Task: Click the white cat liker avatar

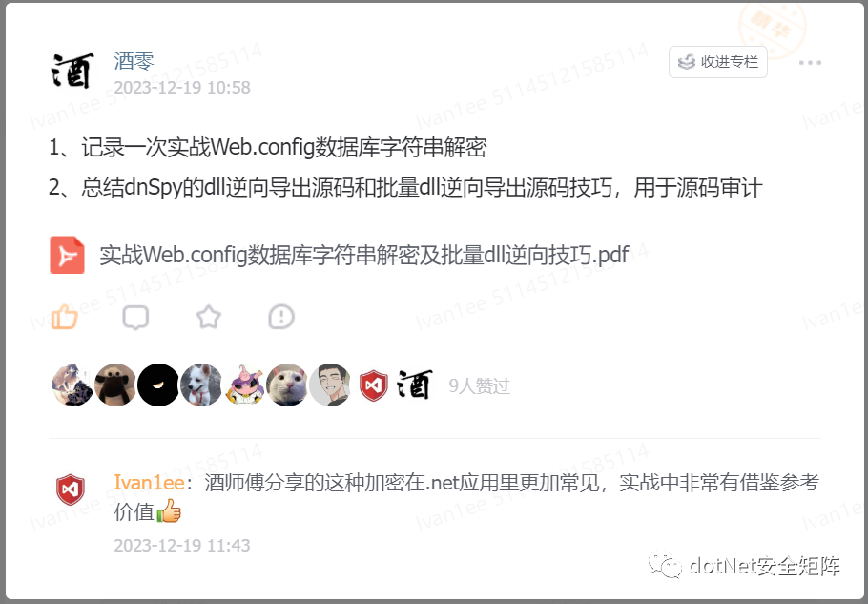Action: click(287, 385)
